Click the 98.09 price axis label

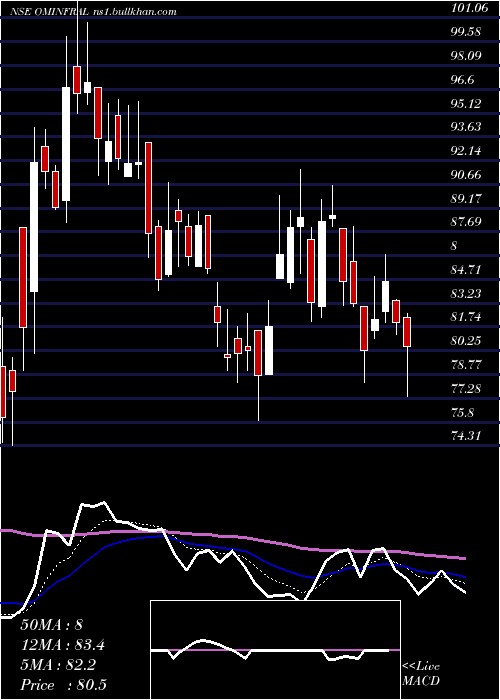tap(466, 56)
